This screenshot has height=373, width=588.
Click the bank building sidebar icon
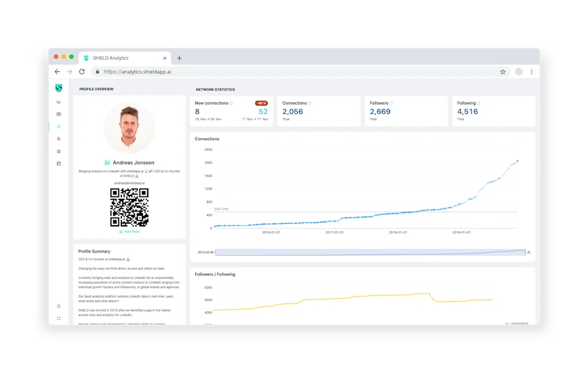59,151
